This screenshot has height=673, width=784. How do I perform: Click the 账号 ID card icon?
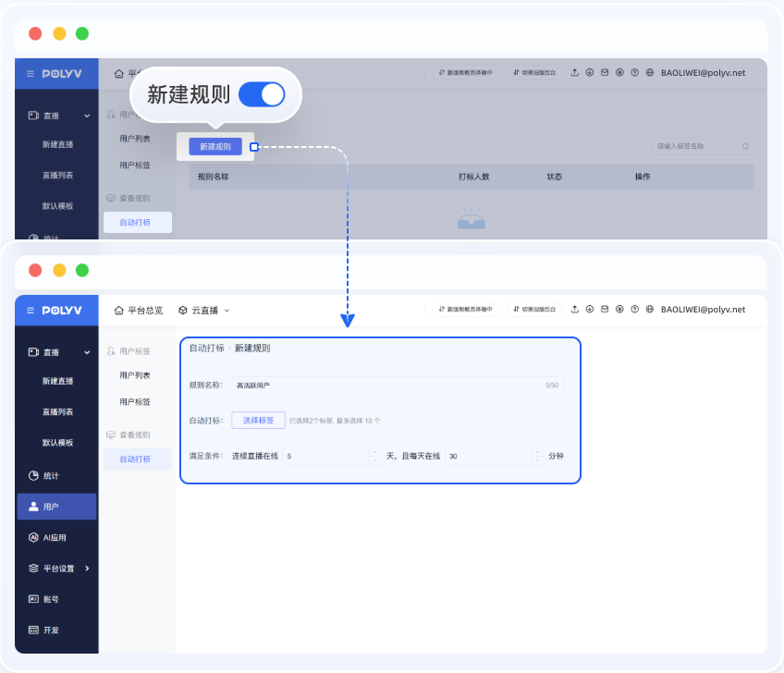pos(33,599)
